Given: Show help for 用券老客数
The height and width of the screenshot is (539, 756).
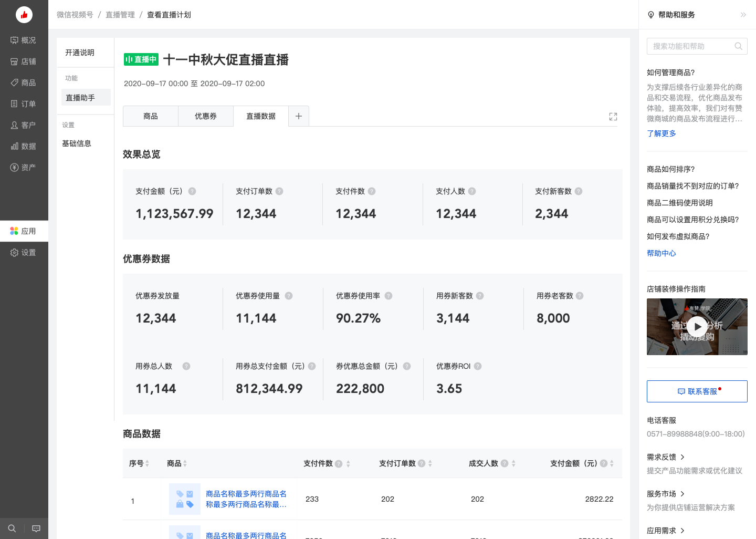Looking at the screenshot, I should [580, 296].
